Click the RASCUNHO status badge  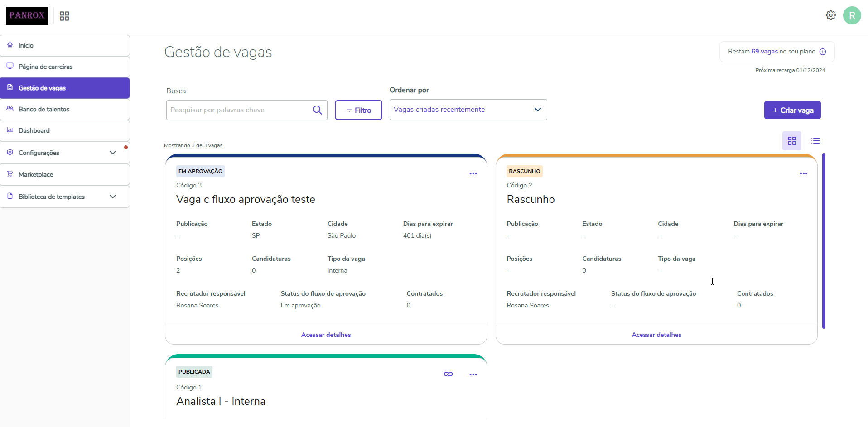tap(525, 171)
